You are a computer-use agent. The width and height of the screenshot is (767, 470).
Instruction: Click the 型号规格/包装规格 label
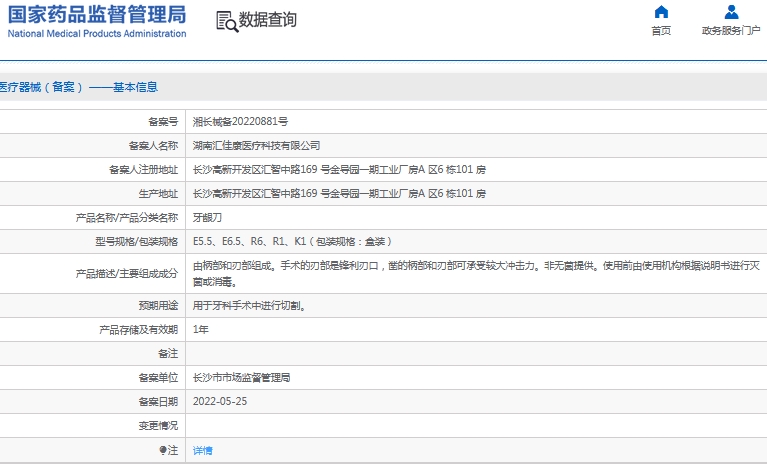pos(136,241)
